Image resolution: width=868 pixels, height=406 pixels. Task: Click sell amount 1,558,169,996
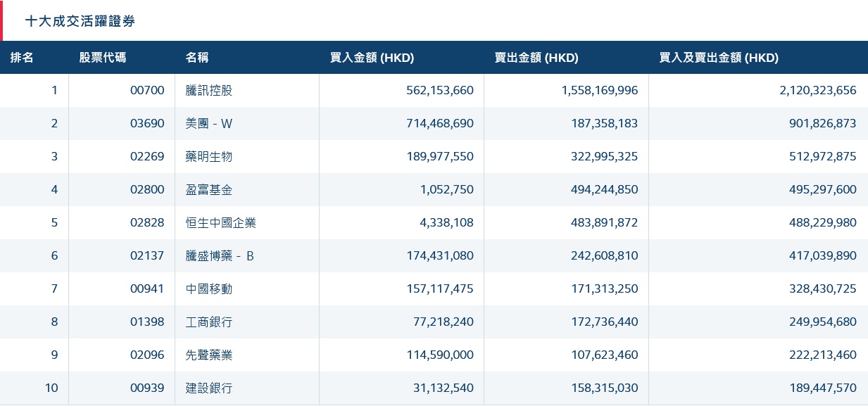click(x=600, y=90)
